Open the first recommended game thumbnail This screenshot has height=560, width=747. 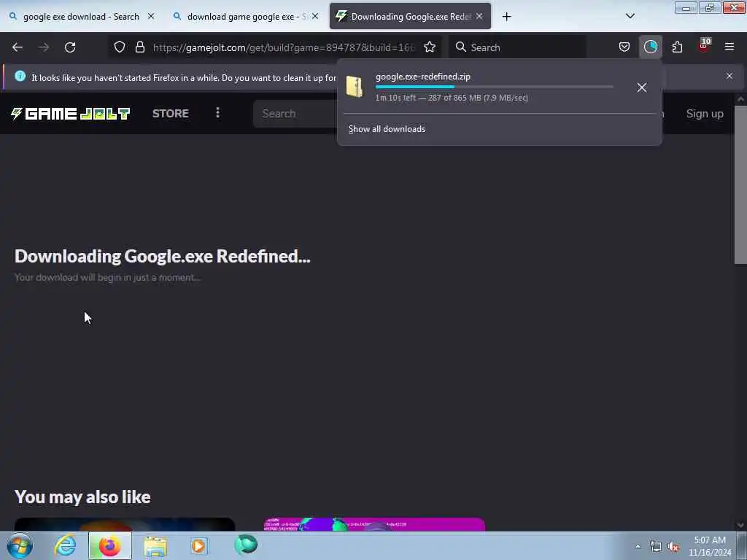(x=124, y=524)
